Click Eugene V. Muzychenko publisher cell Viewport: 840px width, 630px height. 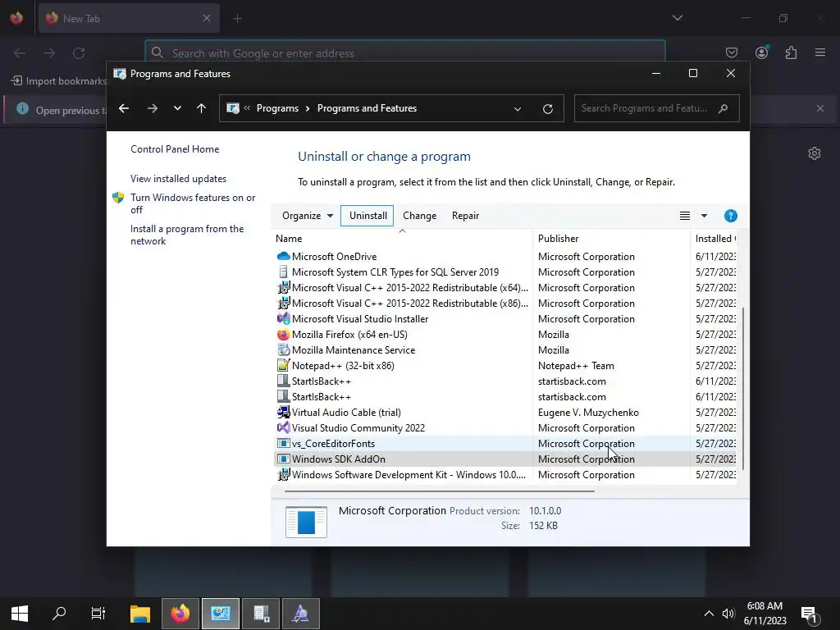(x=588, y=412)
